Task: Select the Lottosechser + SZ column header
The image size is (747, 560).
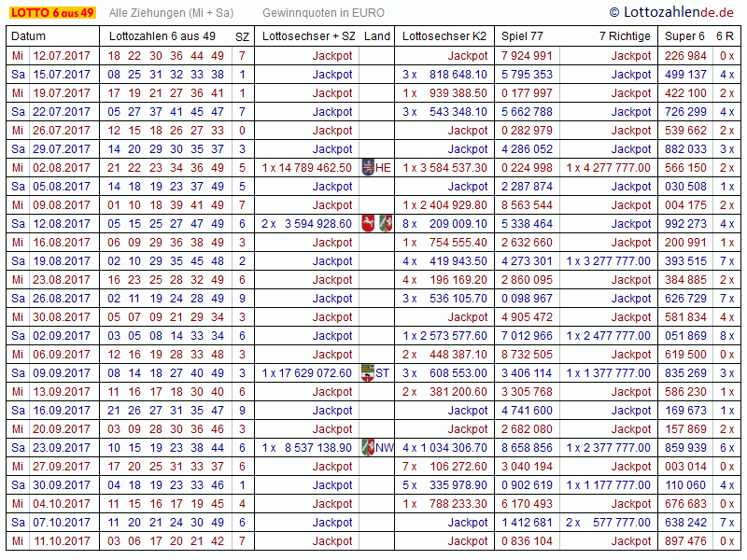Action: click(309, 35)
